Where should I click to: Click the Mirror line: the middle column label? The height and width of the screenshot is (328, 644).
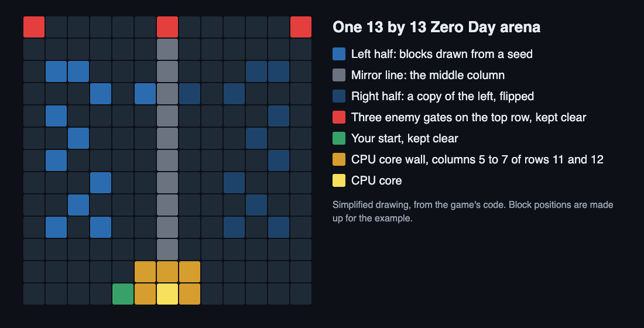(427, 75)
